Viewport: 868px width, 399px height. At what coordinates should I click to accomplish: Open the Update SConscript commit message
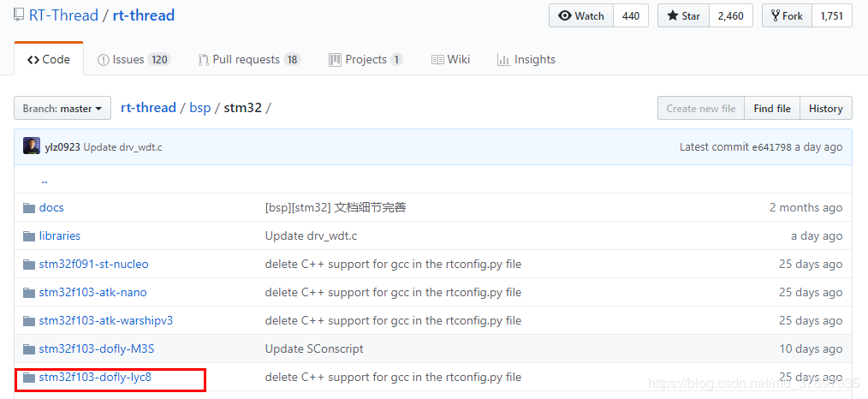314,348
